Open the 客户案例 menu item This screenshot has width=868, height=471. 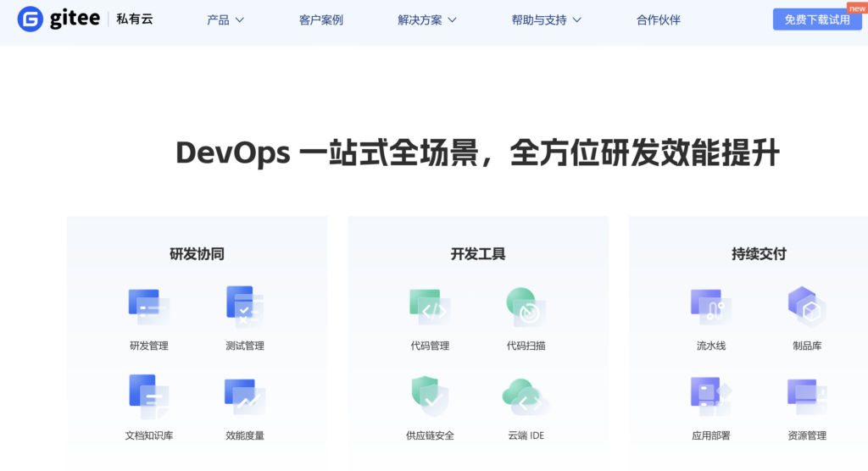point(321,20)
